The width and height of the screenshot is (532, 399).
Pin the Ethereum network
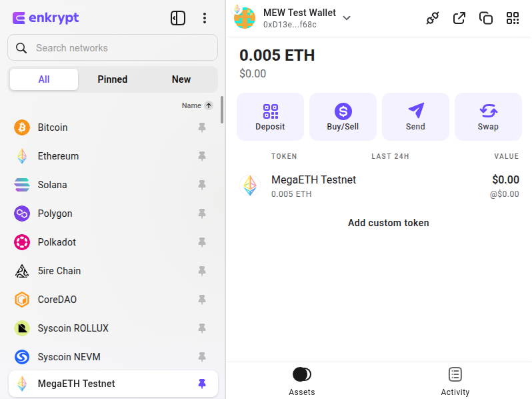click(x=202, y=156)
